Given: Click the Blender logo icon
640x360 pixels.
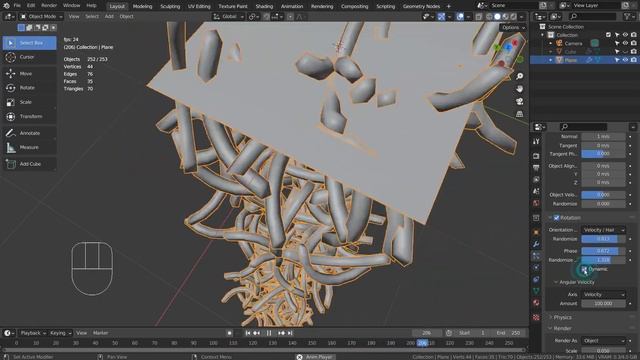Looking at the screenshot, I should (6, 6).
